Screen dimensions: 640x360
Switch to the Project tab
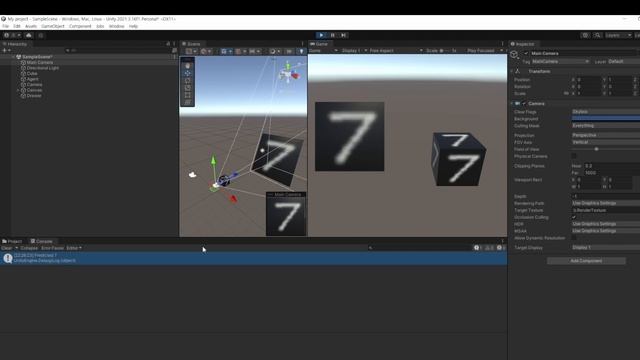[12, 241]
